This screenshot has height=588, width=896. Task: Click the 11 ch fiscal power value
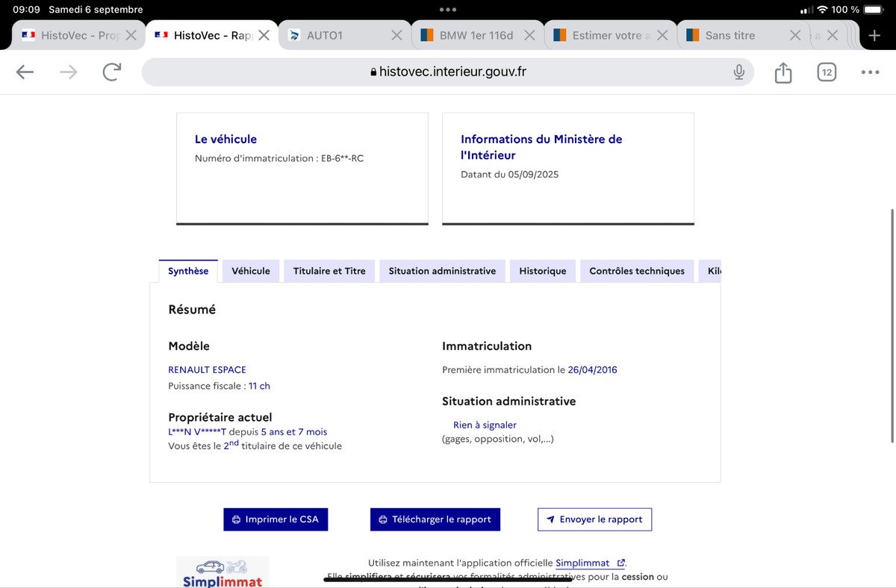(x=259, y=386)
